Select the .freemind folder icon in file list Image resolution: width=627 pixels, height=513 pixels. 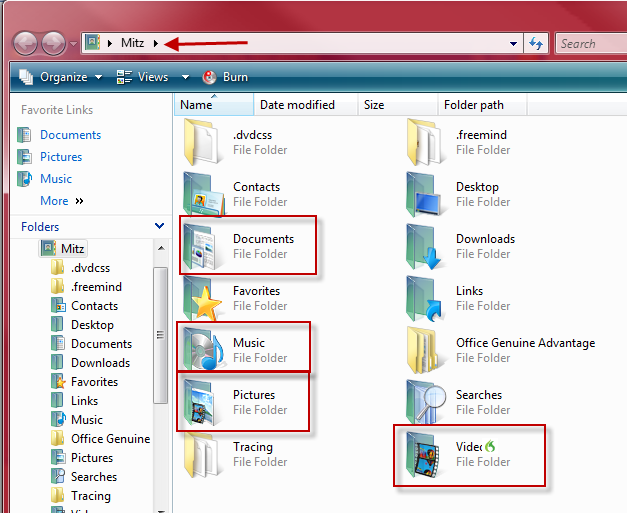[x=424, y=142]
